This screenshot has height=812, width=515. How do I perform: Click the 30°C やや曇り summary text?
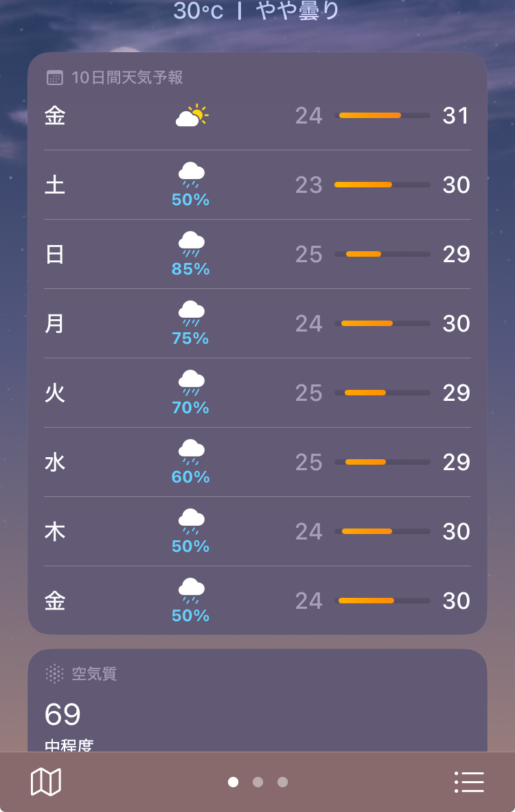(256, 10)
